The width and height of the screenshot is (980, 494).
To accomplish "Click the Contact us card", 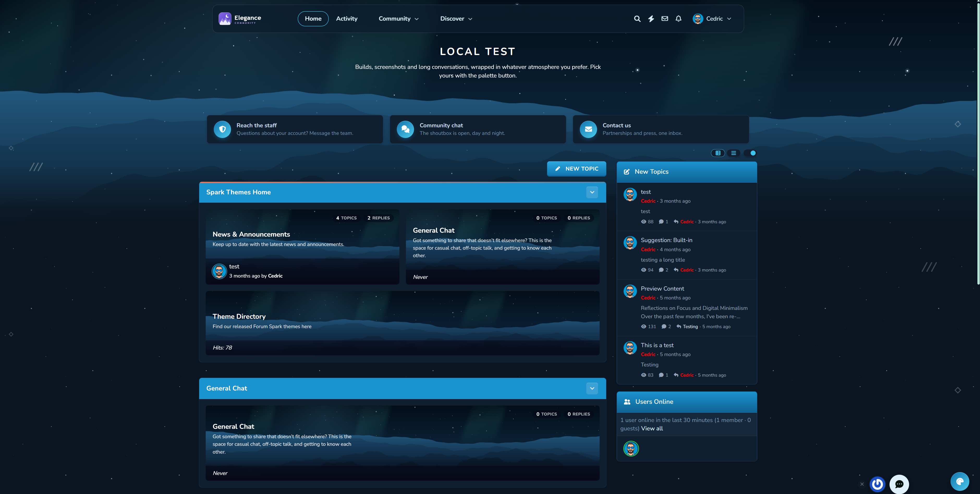I will pyautogui.click(x=660, y=129).
